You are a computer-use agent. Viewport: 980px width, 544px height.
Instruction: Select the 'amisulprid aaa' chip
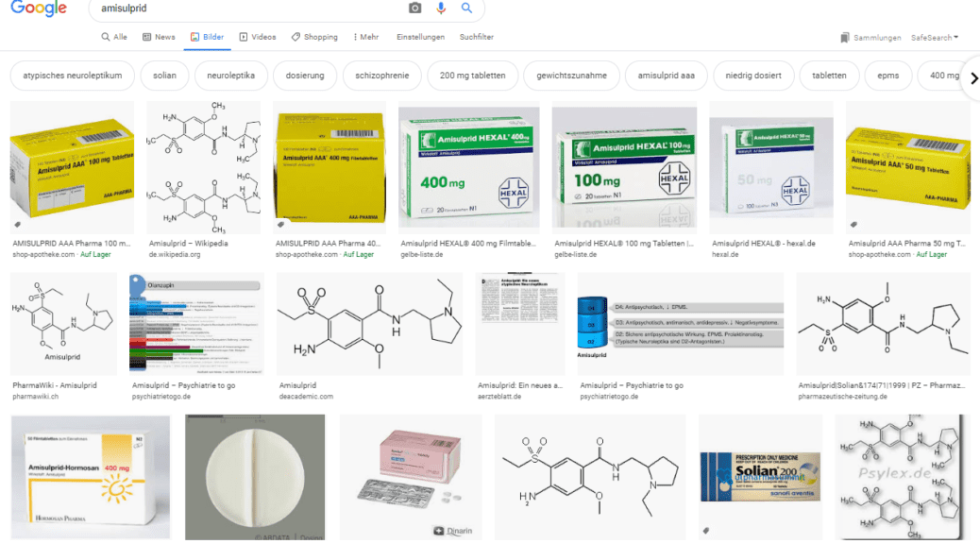(667, 76)
